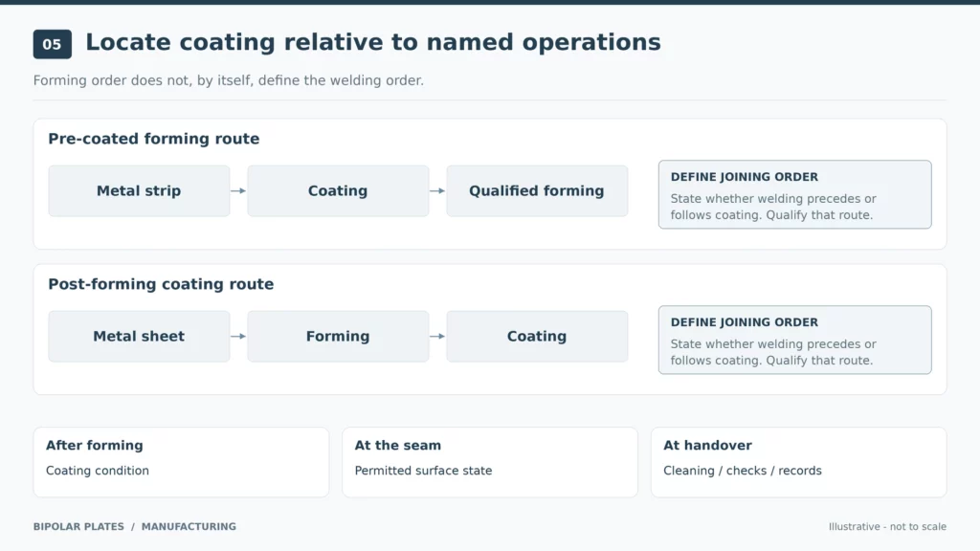The height and width of the screenshot is (551, 980).
Task: Click the 'Coating condition' text
Action: (x=98, y=471)
